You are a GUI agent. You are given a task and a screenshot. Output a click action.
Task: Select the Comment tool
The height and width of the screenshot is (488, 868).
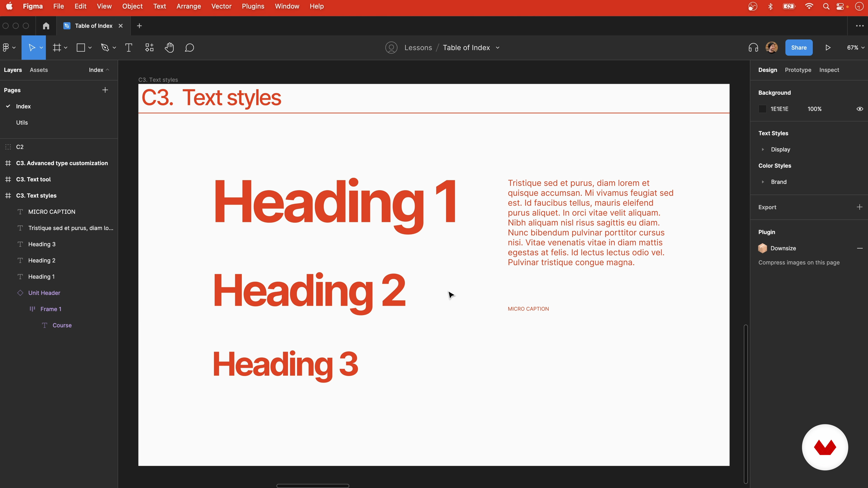click(x=189, y=47)
